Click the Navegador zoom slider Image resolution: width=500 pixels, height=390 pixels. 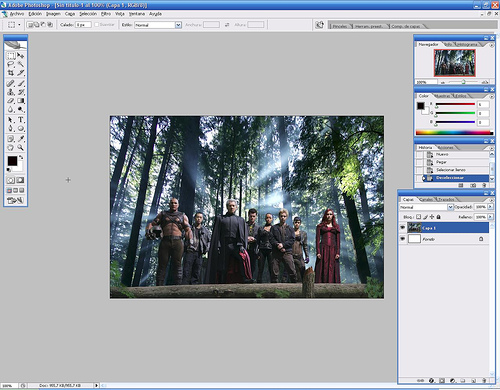463,82
